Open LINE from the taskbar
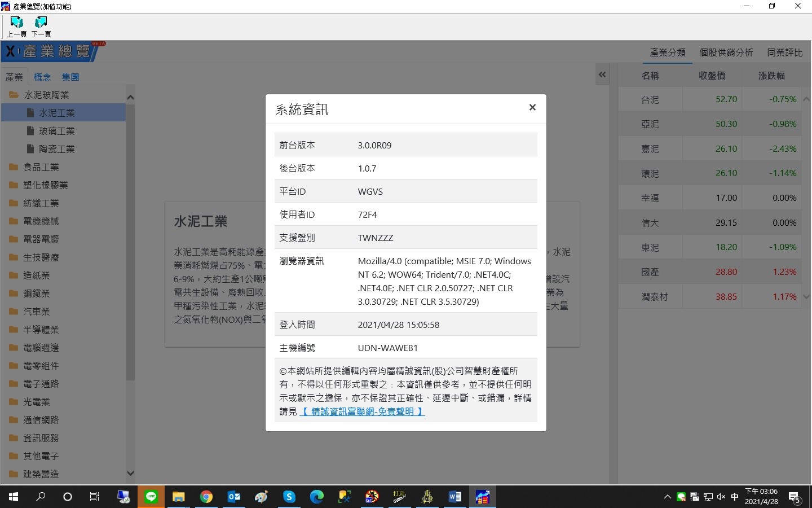Screen dimensions: 812x508 151,497
